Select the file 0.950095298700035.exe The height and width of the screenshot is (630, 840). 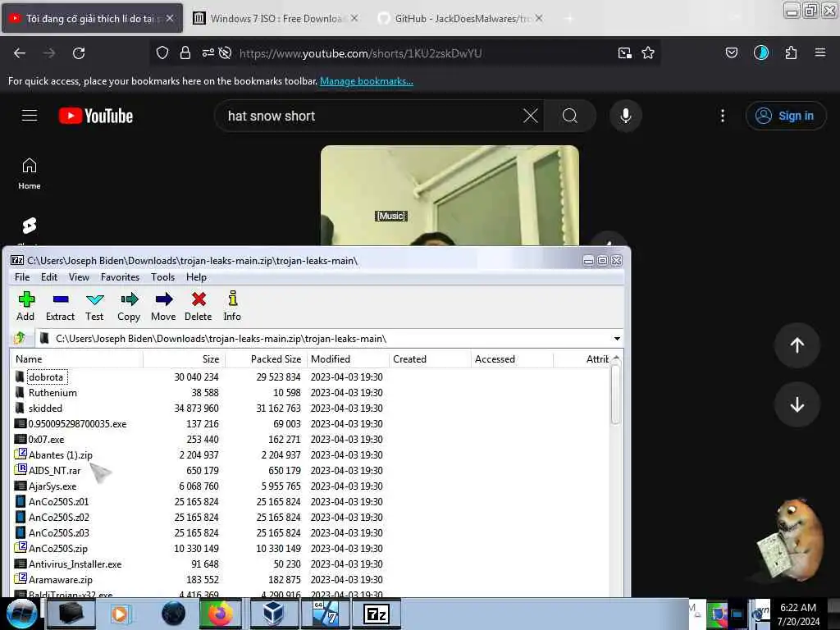click(x=78, y=424)
